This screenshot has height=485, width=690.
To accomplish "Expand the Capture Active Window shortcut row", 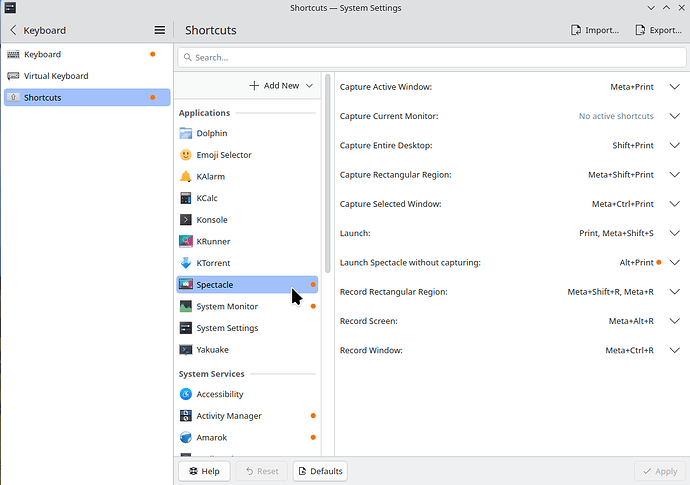I will [x=674, y=87].
